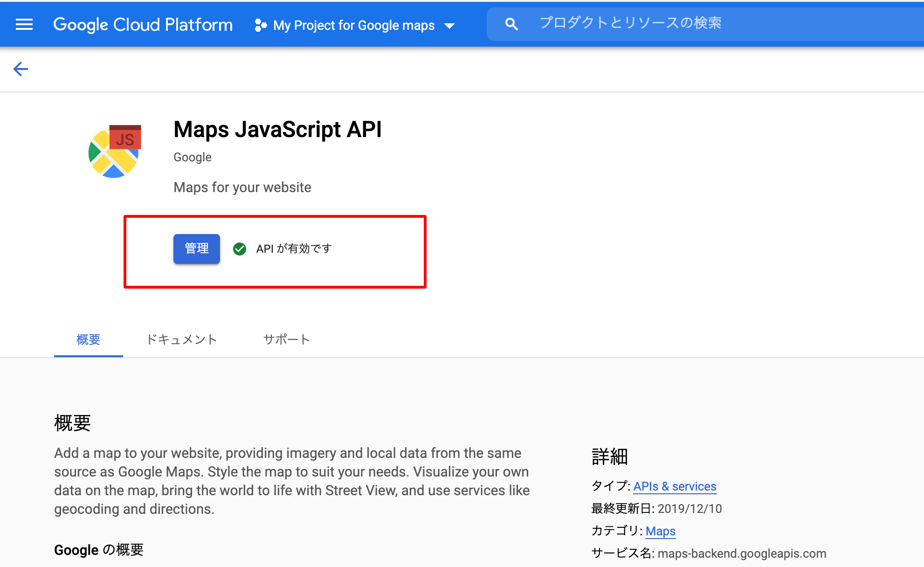Screen dimensions: 924x567
Task: Switch to the サポート tab
Action: 287,339
